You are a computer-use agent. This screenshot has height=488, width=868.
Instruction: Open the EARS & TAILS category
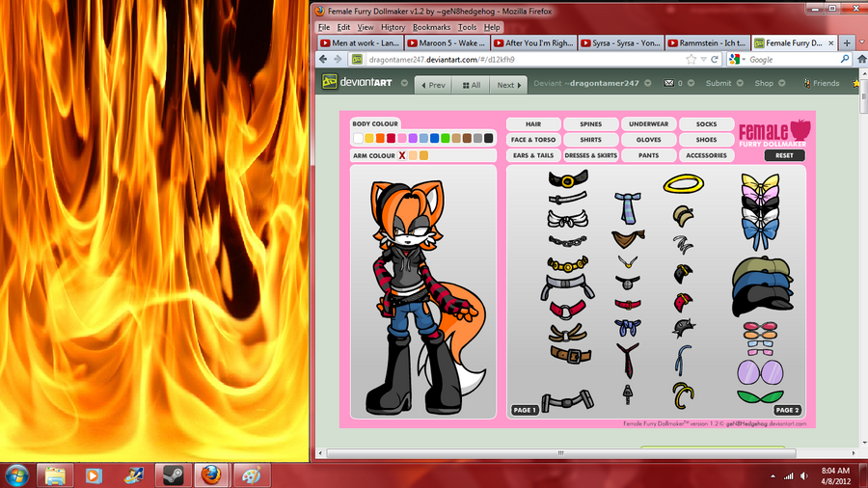tap(533, 155)
